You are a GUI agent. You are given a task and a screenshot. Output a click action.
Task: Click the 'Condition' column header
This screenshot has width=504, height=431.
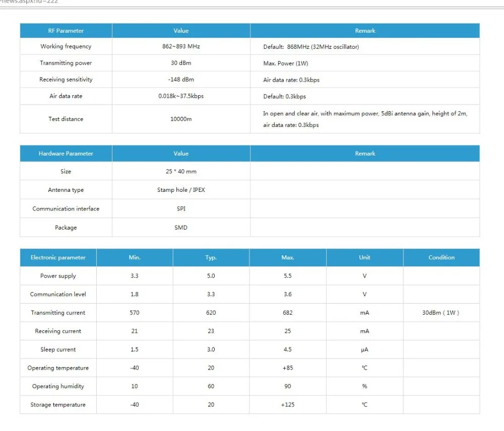coord(442,258)
